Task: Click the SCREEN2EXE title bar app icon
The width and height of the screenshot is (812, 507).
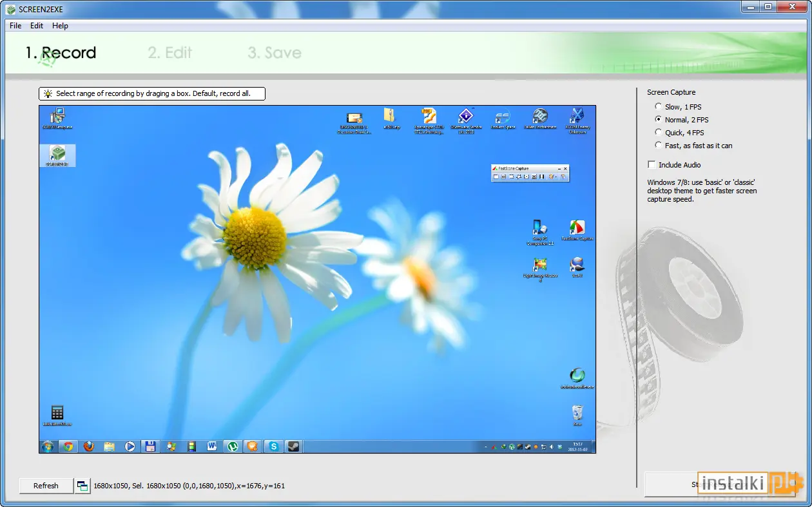Action: pos(10,9)
